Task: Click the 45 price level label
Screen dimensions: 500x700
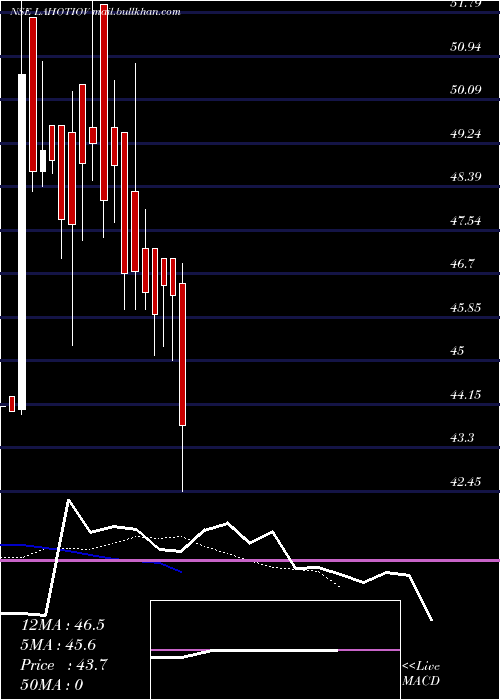Action: click(457, 350)
